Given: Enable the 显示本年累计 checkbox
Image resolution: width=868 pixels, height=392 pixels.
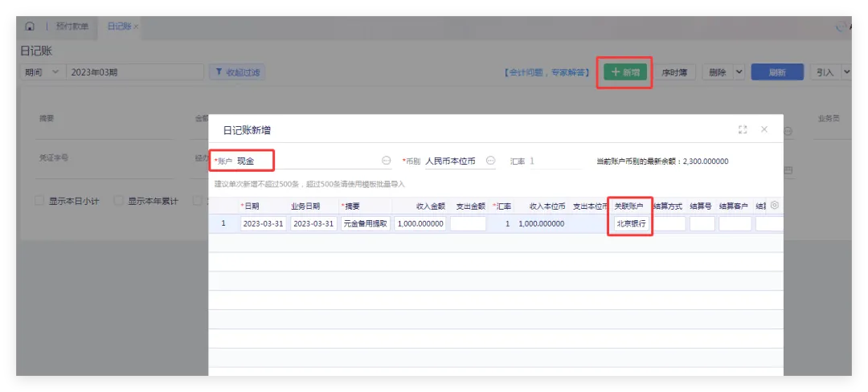Looking at the screenshot, I should (x=118, y=202).
